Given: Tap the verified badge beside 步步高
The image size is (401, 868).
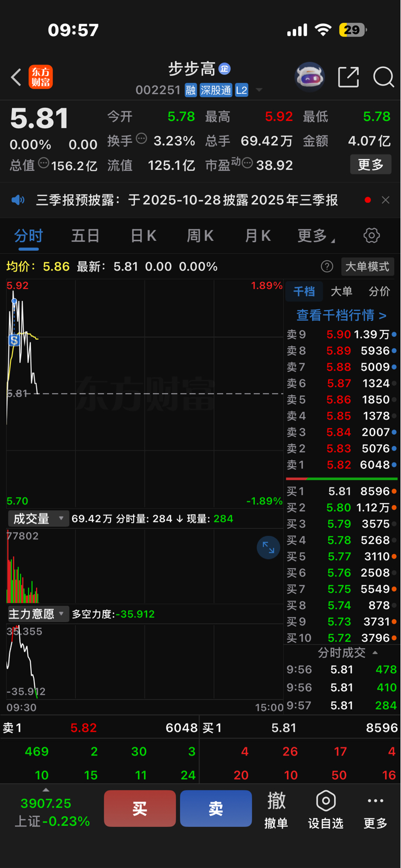Looking at the screenshot, I should click(225, 68).
